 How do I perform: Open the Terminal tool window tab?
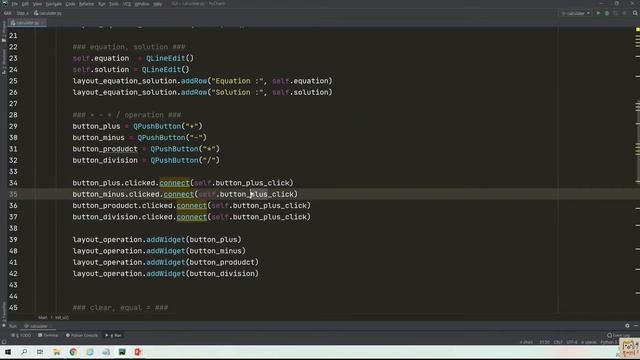(48, 335)
